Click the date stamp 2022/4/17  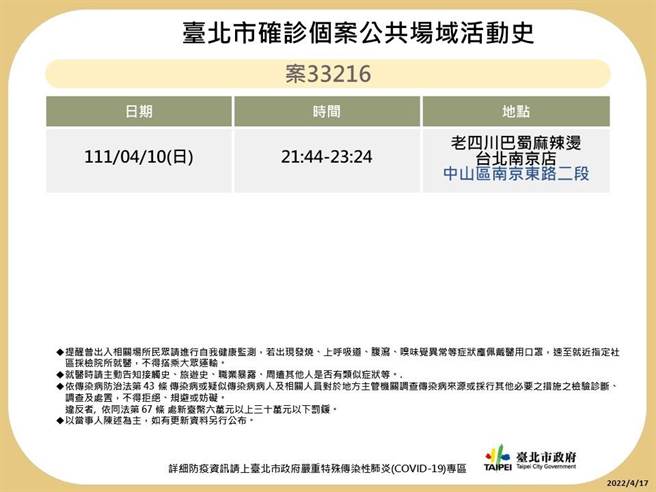(628, 483)
